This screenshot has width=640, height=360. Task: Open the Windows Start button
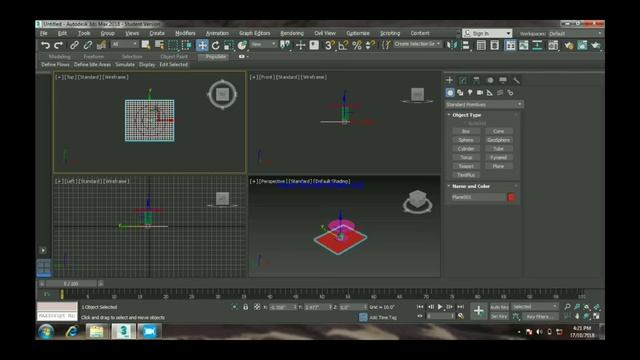coord(46,331)
